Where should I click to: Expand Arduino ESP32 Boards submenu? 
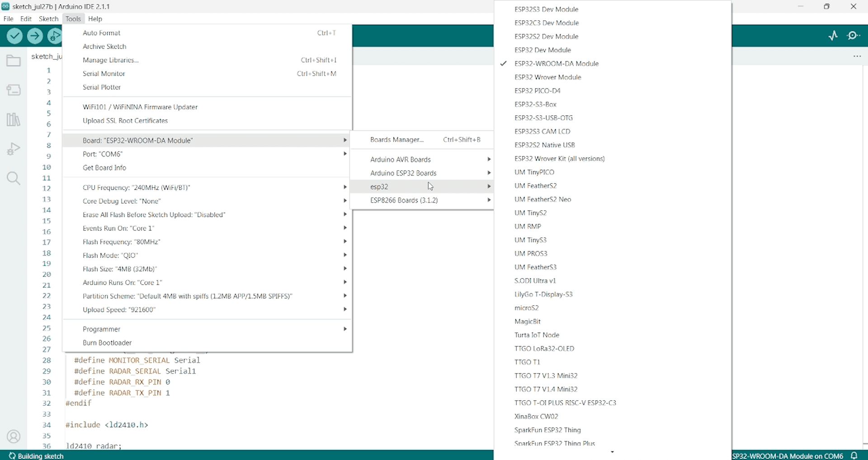pyautogui.click(x=422, y=173)
